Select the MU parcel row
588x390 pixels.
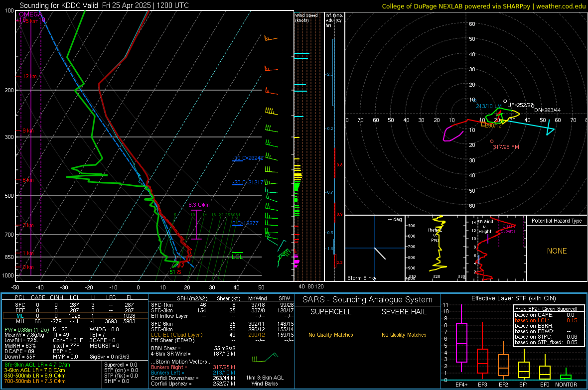[x=75, y=321]
